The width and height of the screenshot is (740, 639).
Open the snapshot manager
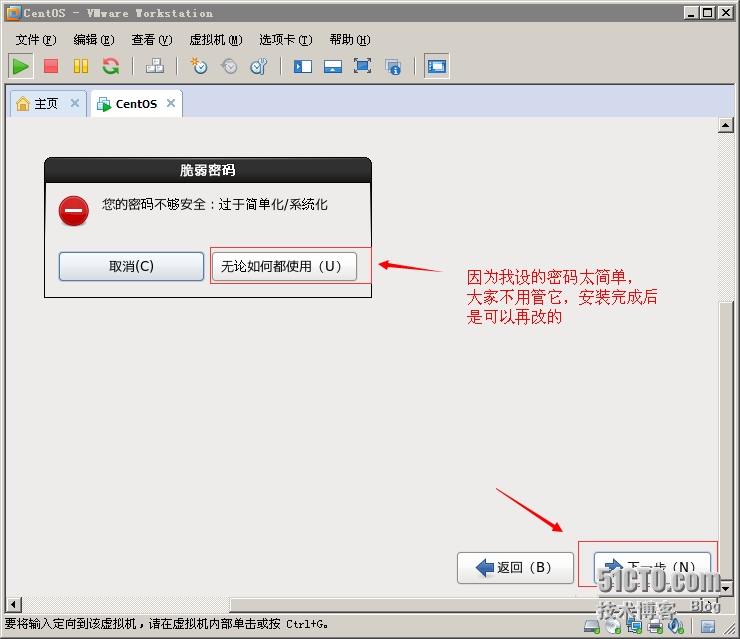coord(259,66)
